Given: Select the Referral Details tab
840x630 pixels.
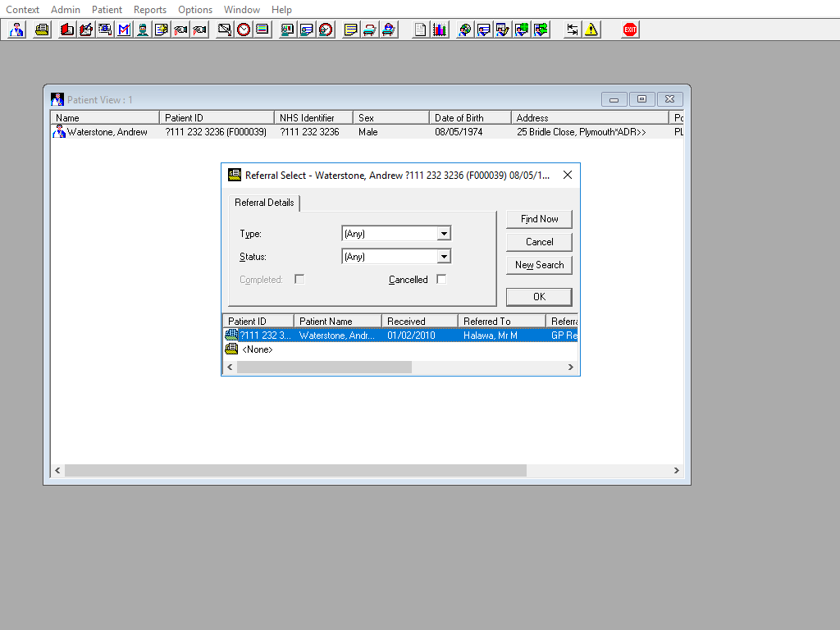Looking at the screenshot, I should point(264,203).
